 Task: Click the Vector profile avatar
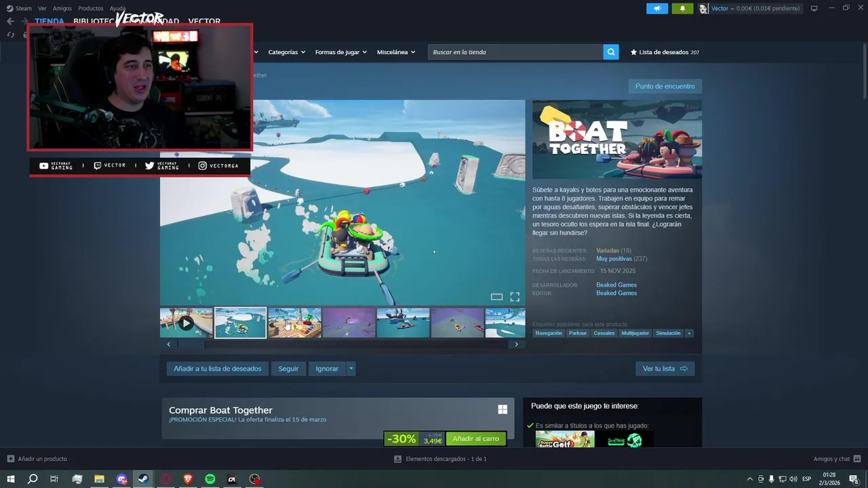703,9
